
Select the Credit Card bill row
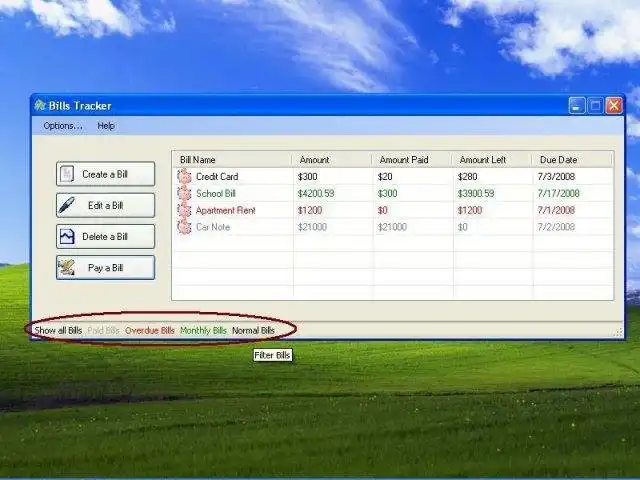(393, 176)
